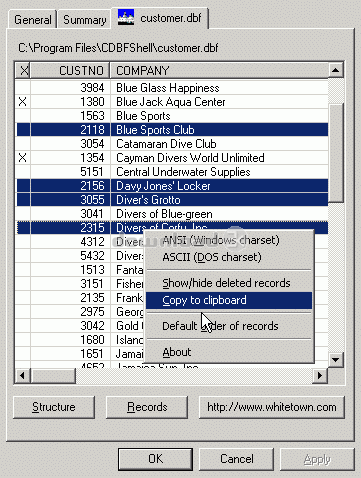Select the Davy Jones' Locker row

(172, 186)
